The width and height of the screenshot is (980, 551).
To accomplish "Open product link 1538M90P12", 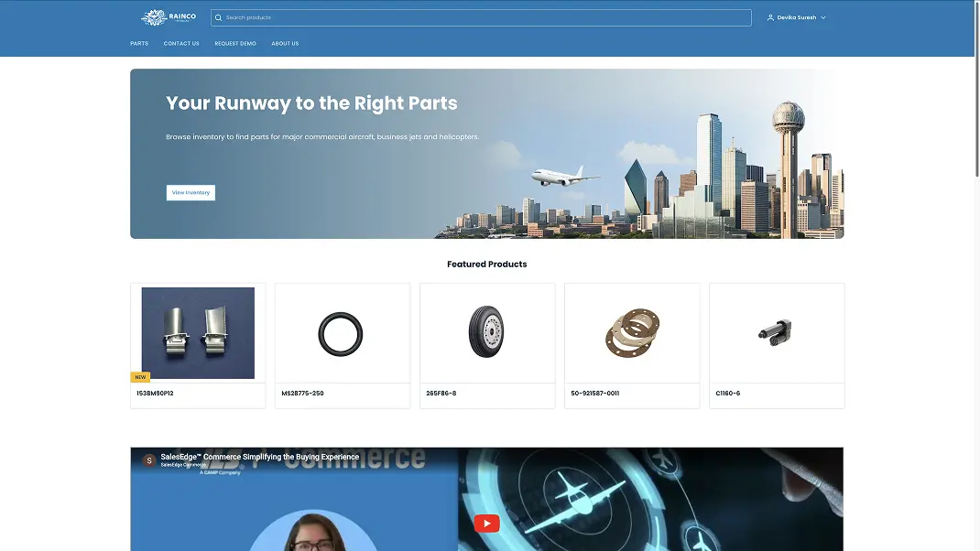I will pos(155,394).
